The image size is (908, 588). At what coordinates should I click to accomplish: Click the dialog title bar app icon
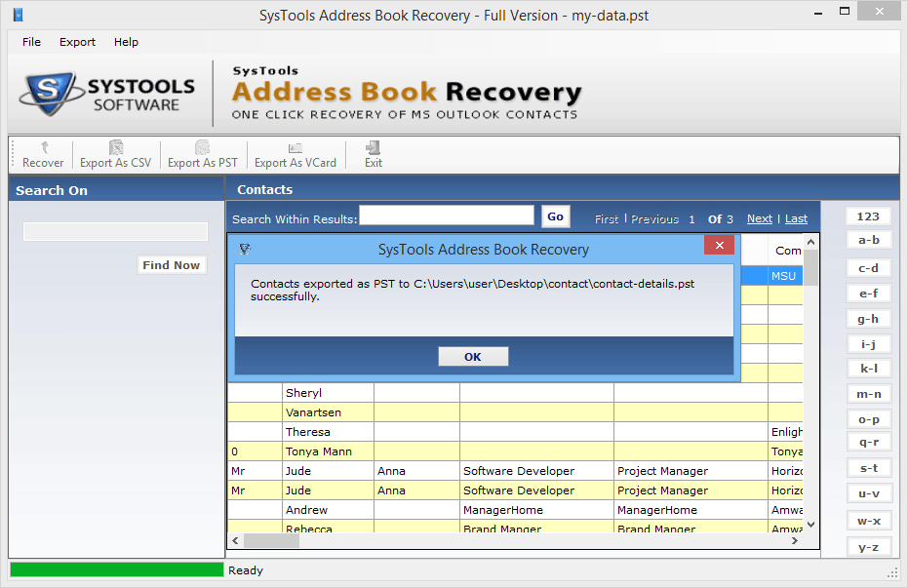[245, 250]
